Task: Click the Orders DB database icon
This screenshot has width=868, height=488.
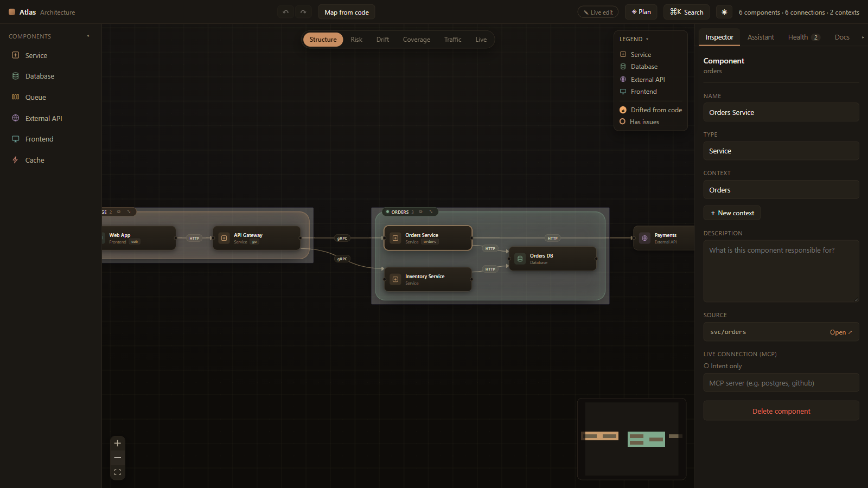Action: 520,259
